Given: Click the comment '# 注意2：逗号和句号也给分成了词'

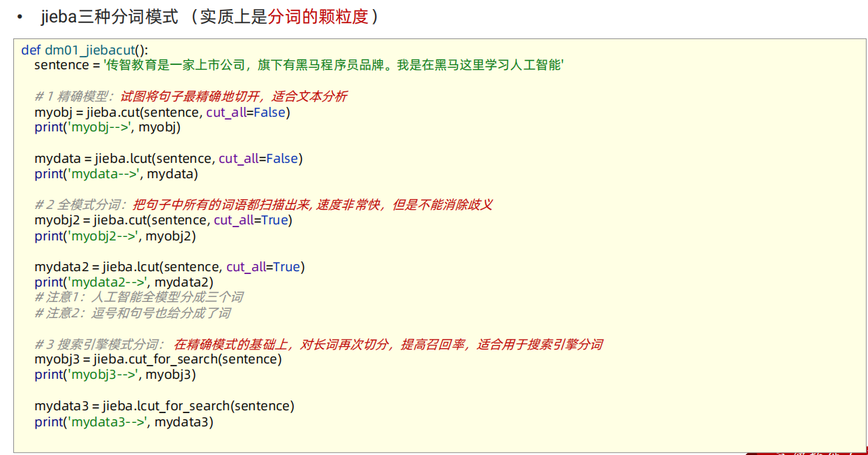Looking at the screenshot, I should pyautogui.click(x=133, y=312).
